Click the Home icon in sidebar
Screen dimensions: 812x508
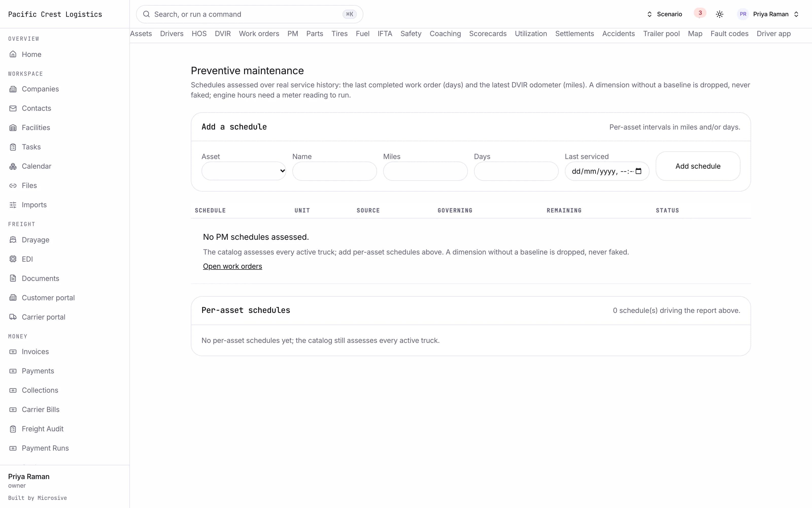[x=13, y=54]
